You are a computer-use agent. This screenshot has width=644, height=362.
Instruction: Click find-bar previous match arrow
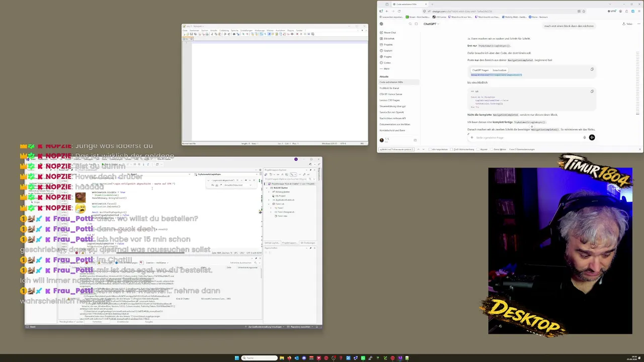pyautogui.click(x=419, y=149)
